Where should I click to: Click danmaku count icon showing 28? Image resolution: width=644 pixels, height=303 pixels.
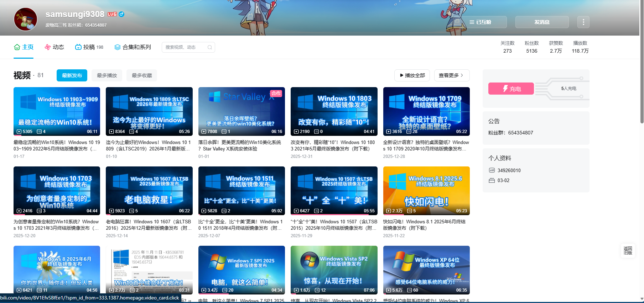click(409, 132)
